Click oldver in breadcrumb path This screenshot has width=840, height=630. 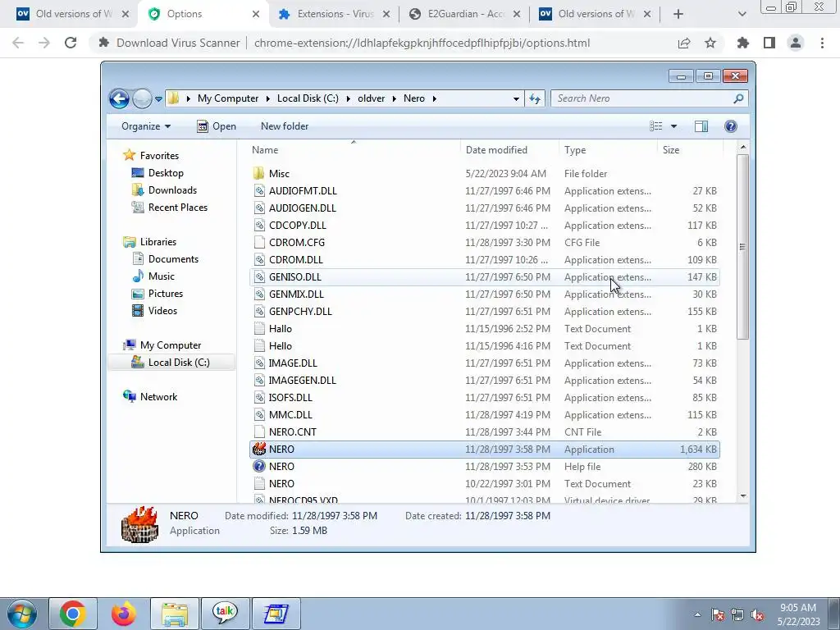372,98
